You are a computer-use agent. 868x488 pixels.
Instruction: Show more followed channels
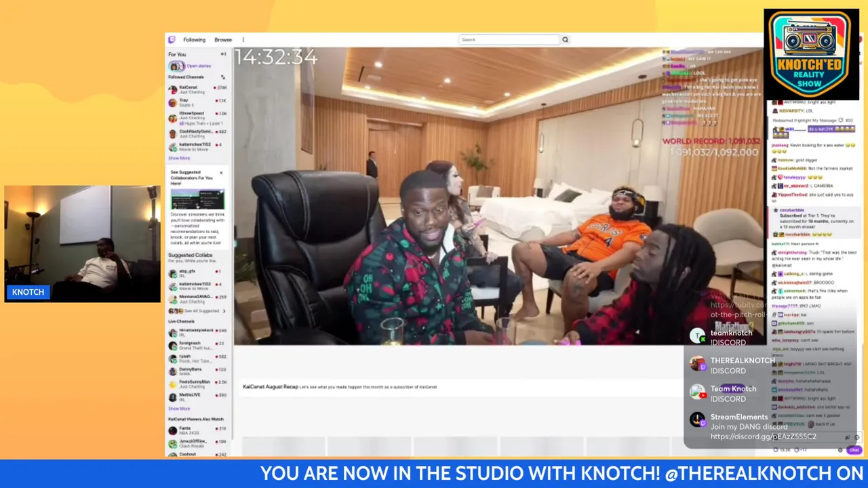179,158
